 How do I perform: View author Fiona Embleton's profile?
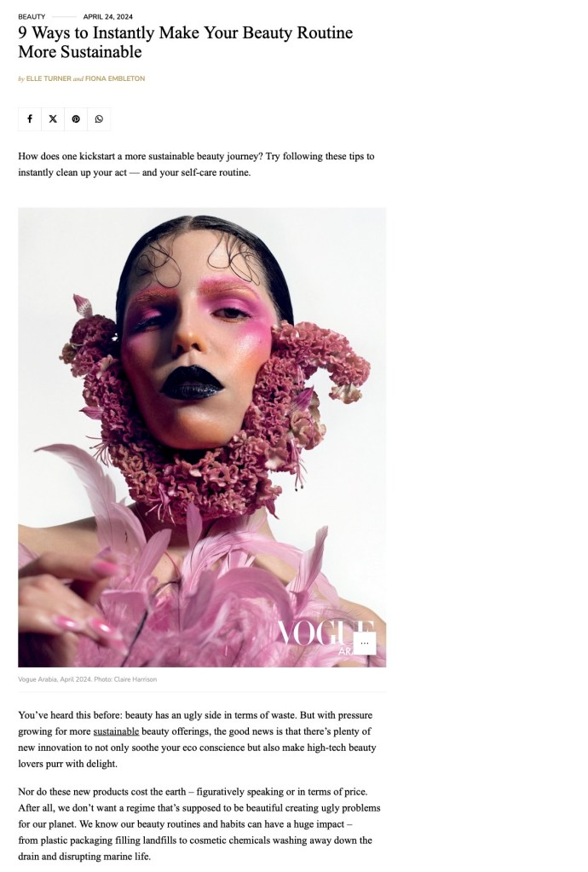(115, 78)
